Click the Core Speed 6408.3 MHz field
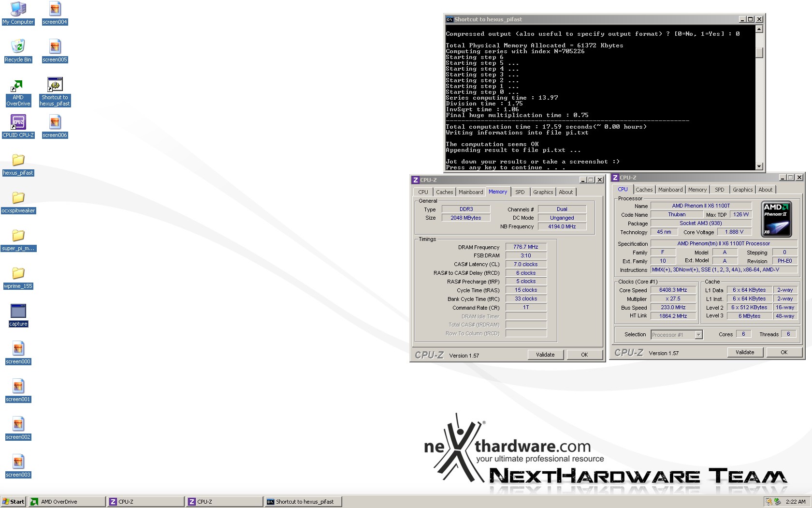Viewport: 812px width, 508px height. 673,290
